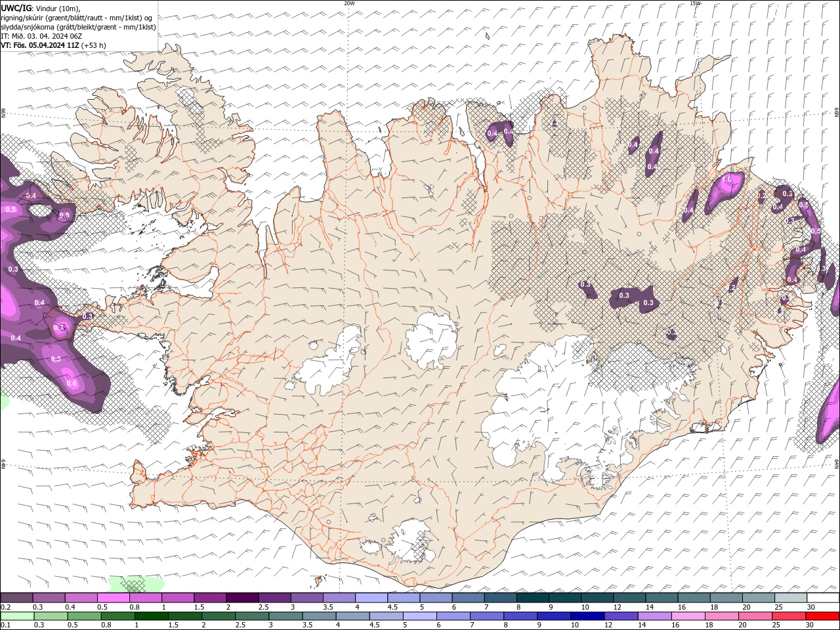
Task: Pick darkest purple upper swatch between 2 and 2.5
Action: tap(242, 598)
